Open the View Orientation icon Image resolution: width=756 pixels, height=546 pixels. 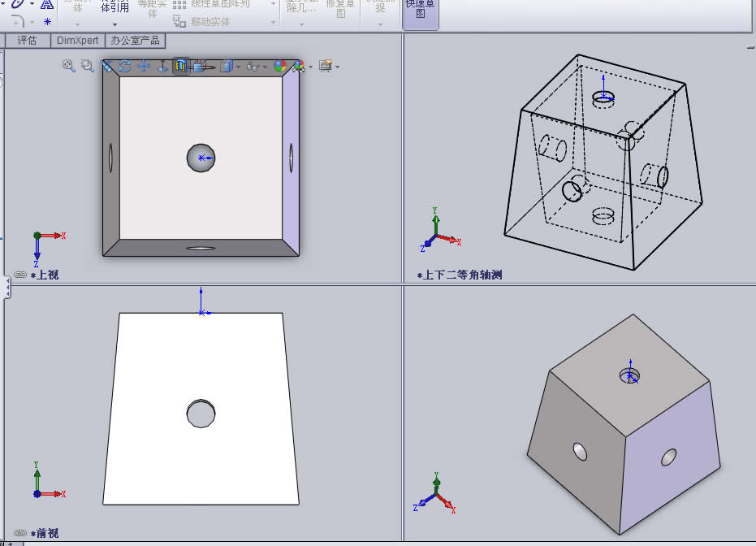[x=200, y=66]
